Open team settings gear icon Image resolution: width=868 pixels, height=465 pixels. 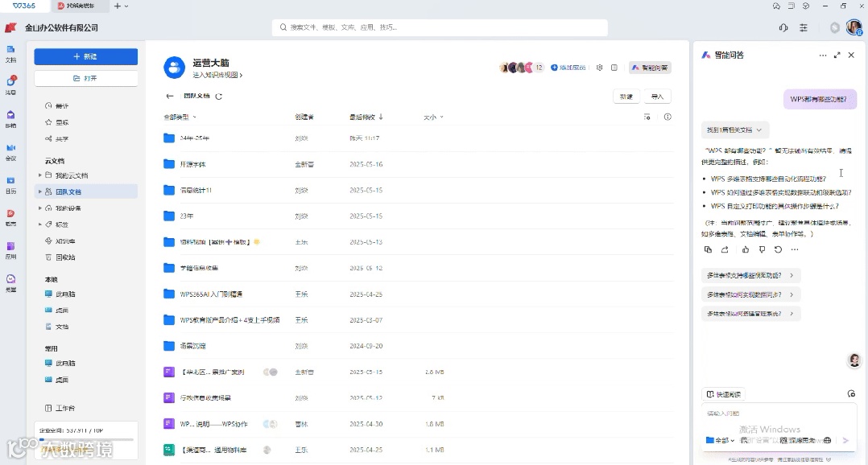pyautogui.click(x=600, y=68)
